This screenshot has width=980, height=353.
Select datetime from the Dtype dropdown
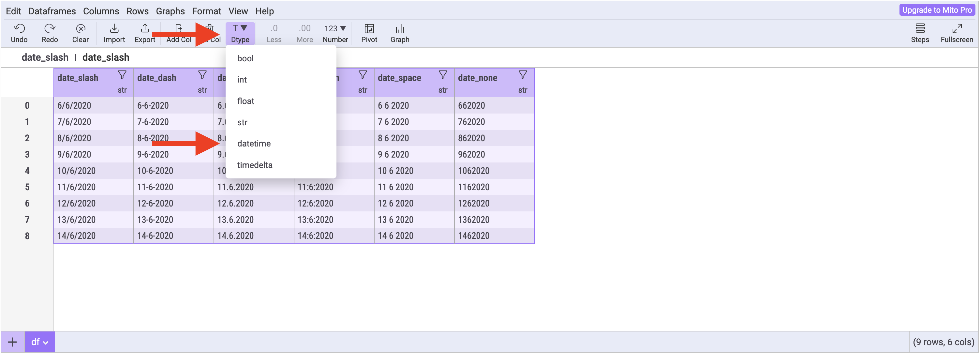(254, 144)
